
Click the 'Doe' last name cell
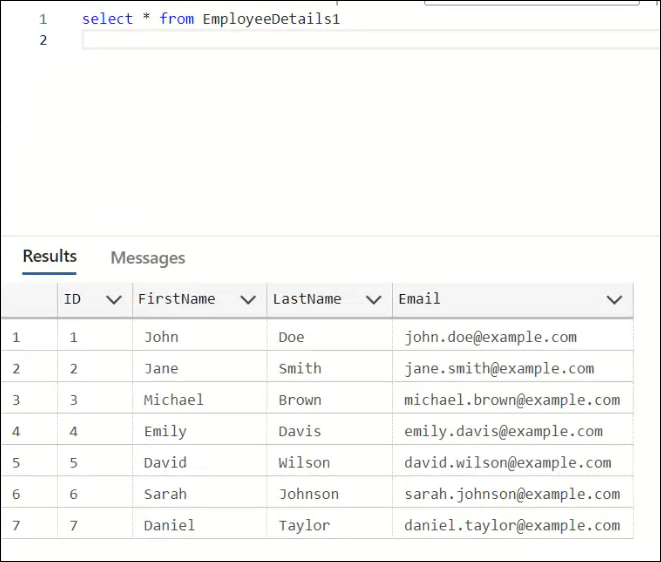click(329, 337)
